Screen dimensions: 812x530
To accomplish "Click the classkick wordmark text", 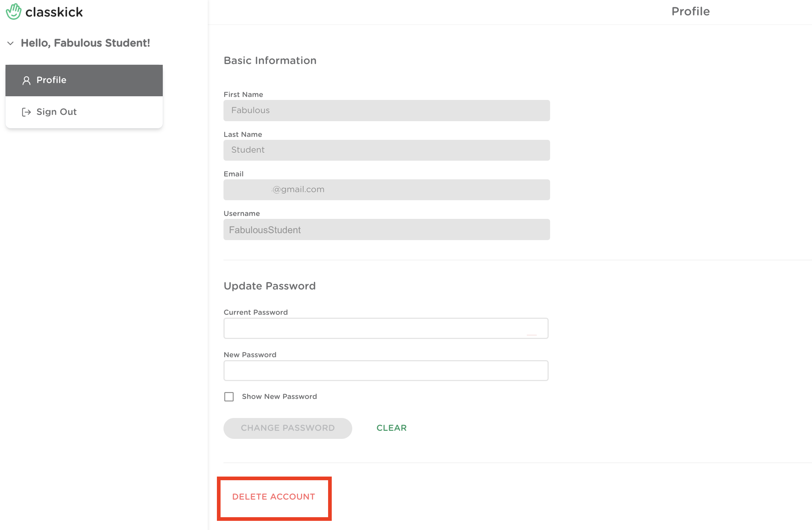I will (54, 12).
